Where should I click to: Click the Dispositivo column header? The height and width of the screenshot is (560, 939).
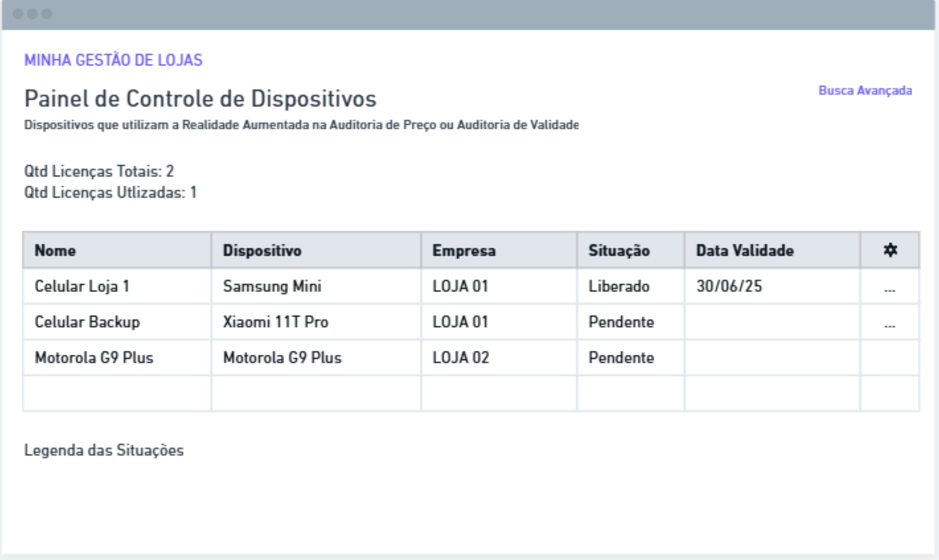pyautogui.click(x=262, y=251)
